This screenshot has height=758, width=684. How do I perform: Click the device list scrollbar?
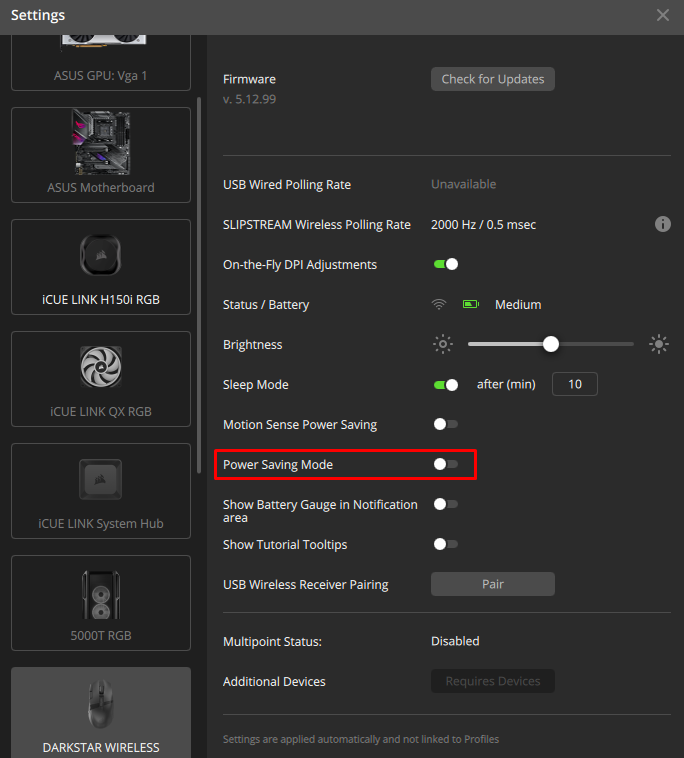click(x=199, y=285)
